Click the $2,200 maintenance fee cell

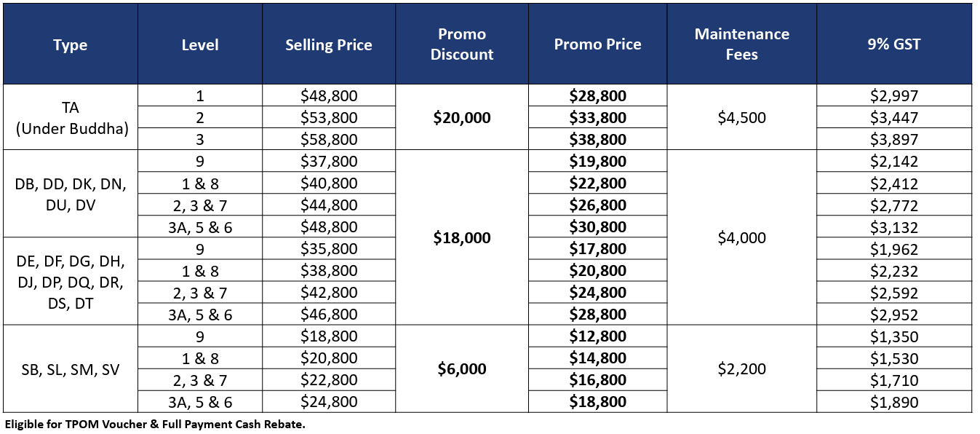(742, 368)
